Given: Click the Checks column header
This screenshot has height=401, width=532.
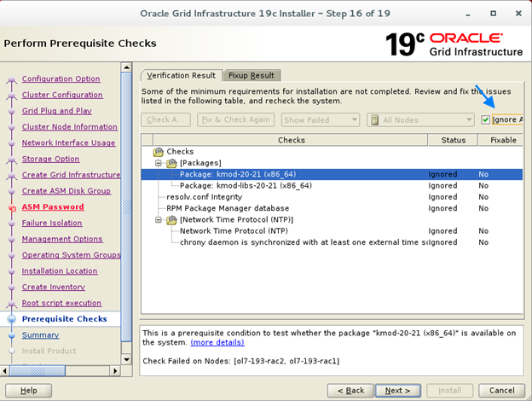Looking at the screenshot, I should [x=291, y=140].
